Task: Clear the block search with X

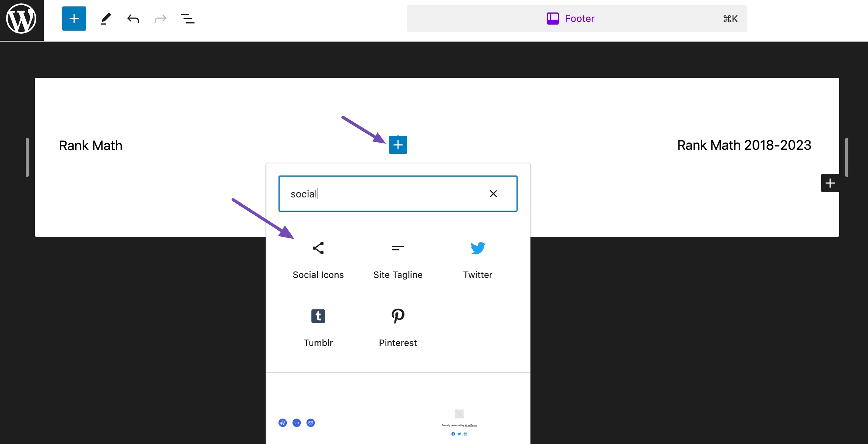Action: click(x=493, y=194)
